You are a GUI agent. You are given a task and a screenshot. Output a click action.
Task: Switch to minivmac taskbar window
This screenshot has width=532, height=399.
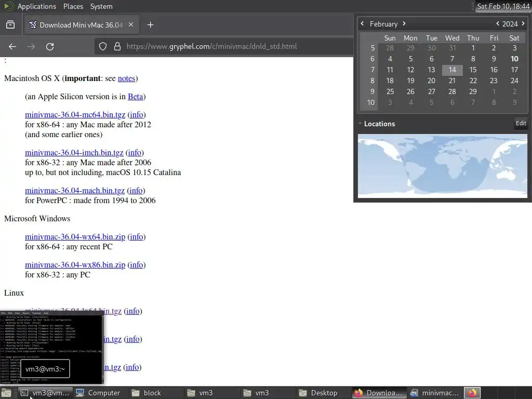pos(435,393)
